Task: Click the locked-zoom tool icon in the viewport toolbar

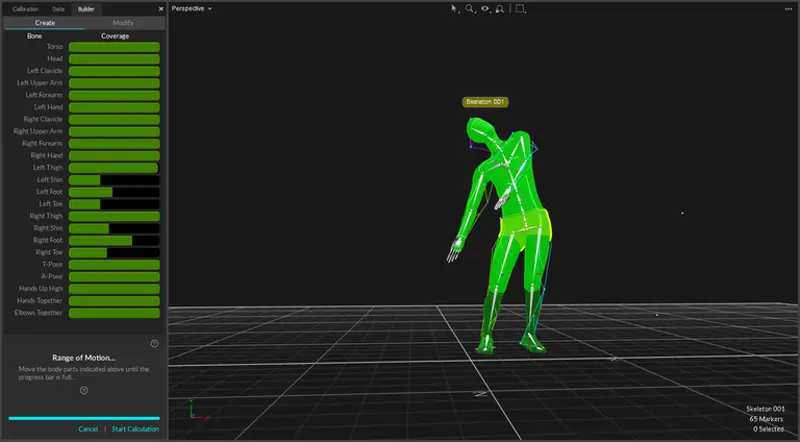Action: [500, 8]
